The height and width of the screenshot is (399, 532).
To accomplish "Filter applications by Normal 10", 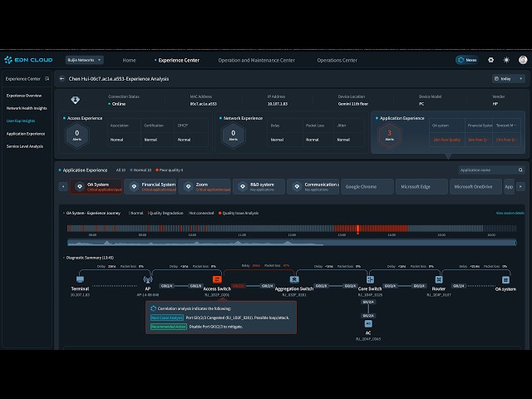I will (140, 170).
